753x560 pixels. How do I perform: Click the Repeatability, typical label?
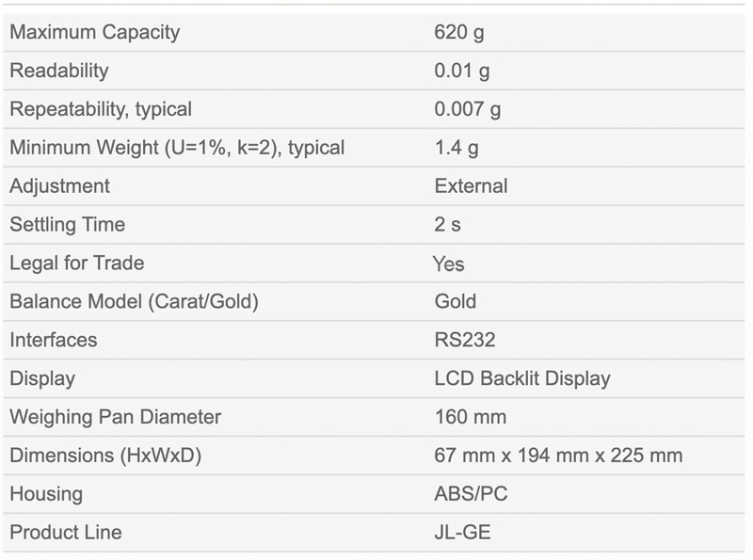pyautogui.click(x=101, y=109)
